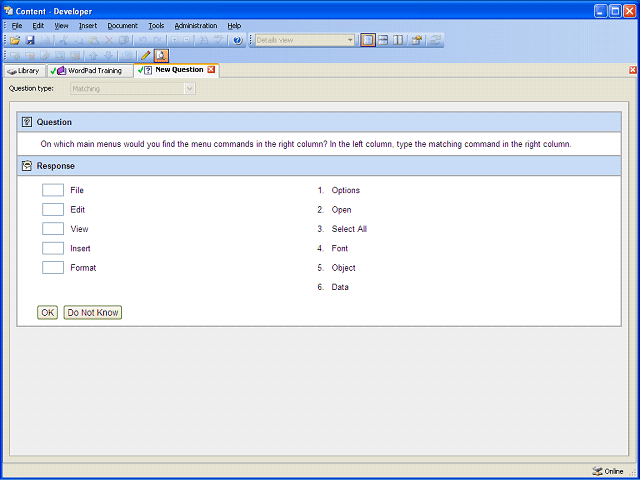
Task: Select the highlighted single-pane layout icon
Action: [x=368, y=40]
